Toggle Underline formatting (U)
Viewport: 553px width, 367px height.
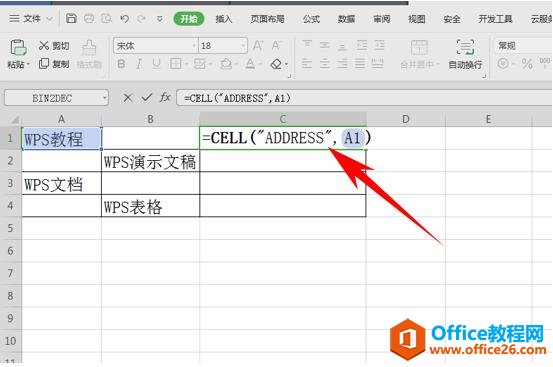[x=156, y=64]
